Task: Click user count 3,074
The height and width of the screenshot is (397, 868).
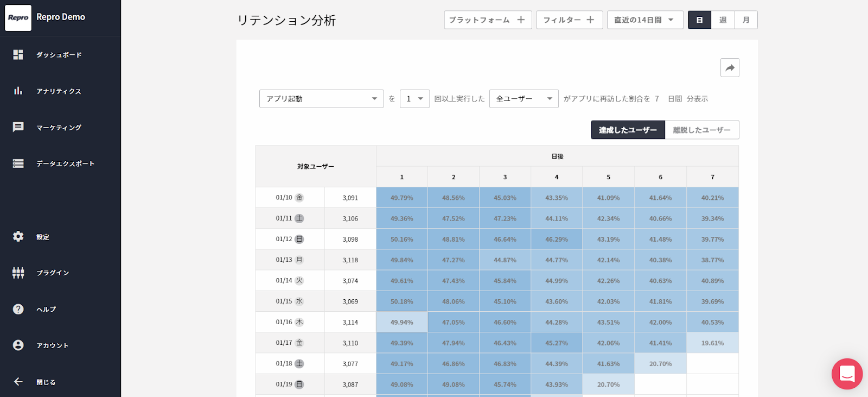Action: point(350,281)
